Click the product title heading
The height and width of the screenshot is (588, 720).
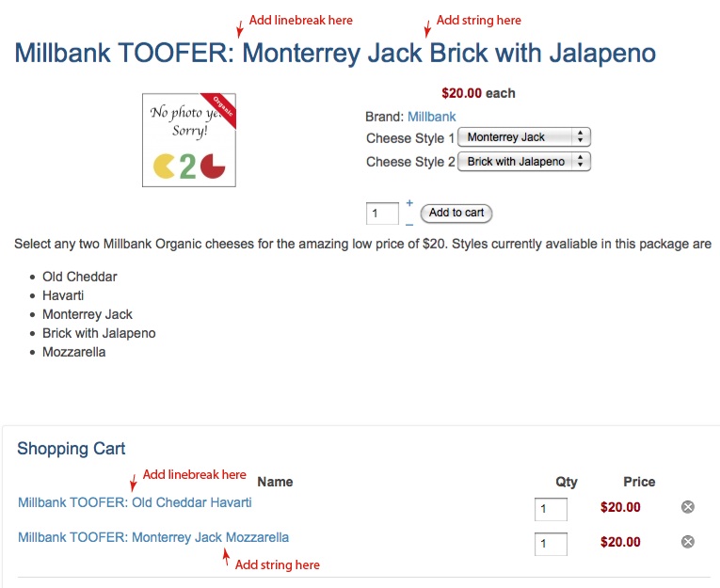pyautogui.click(x=335, y=54)
